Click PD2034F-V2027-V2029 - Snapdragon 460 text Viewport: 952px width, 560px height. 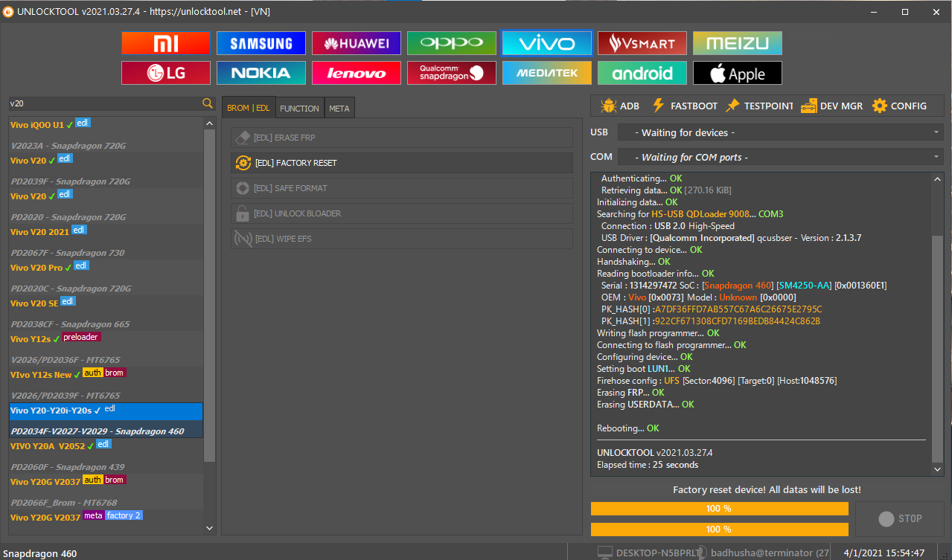pyautogui.click(x=98, y=431)
